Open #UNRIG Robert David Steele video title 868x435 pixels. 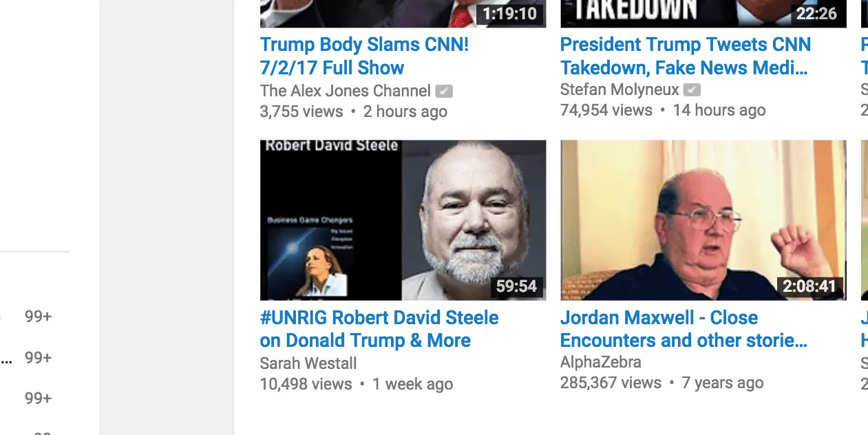click(379, 329)
